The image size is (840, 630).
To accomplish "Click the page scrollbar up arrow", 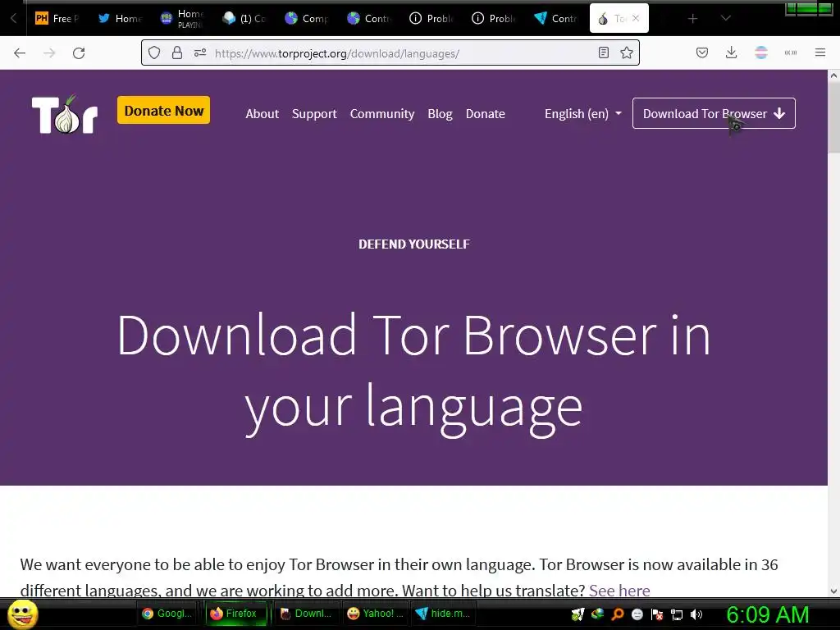I will (833, 76).
